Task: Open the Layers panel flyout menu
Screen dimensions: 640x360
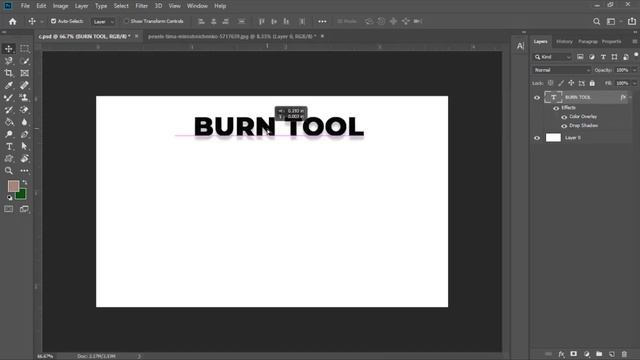Action: click(634, 41)
